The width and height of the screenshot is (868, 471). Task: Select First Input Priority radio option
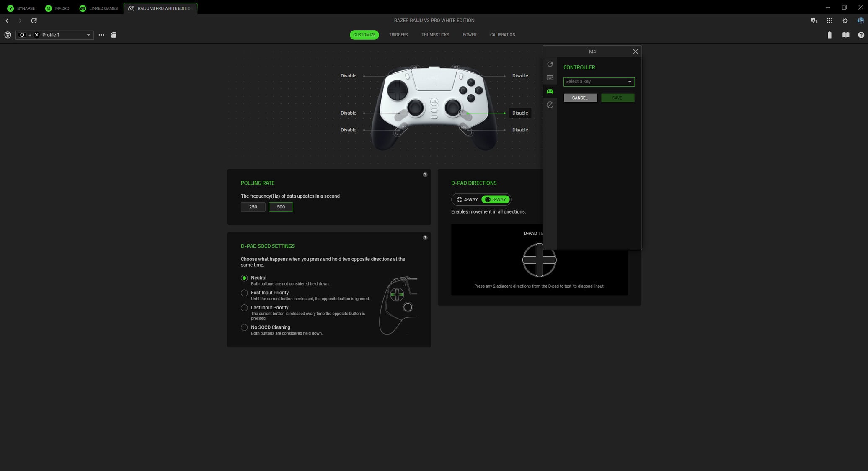pos(244,293)
